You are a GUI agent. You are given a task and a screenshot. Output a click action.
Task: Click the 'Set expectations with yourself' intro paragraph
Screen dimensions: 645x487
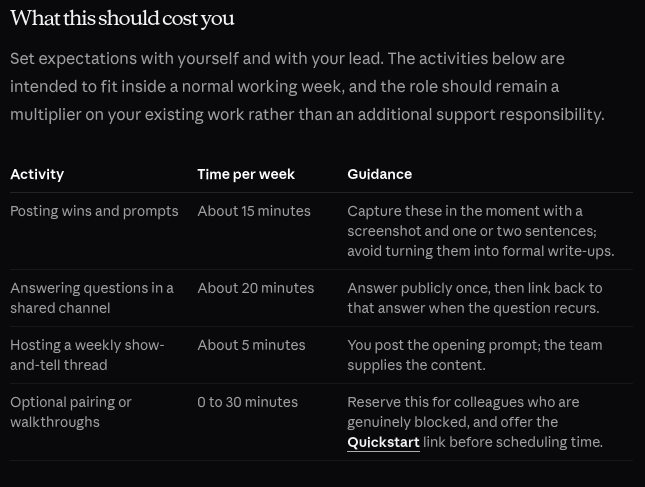(307, 87)
